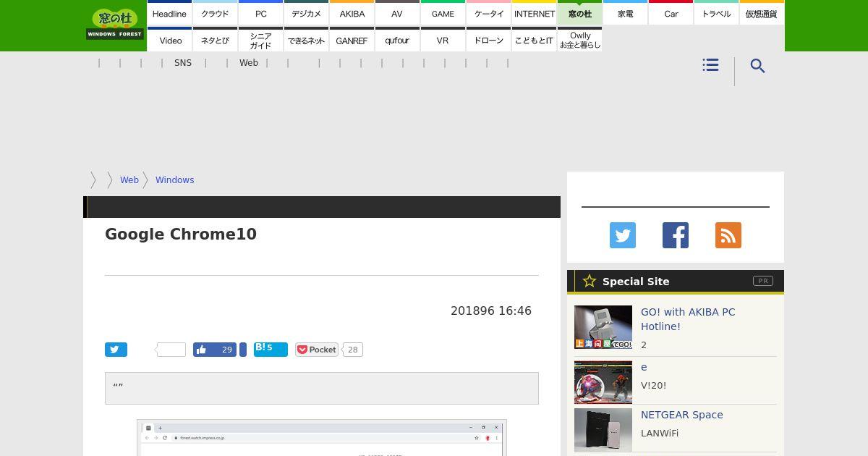868x456 pixels.
Task: Open the AV network tab
Action: click(x=397, y=13)
